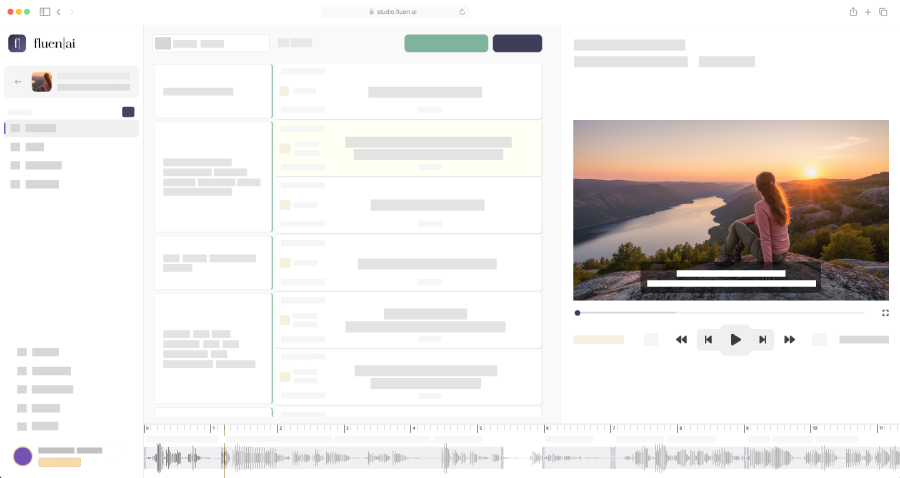Open a new browser tab
This screenshot has height=478, width=900.
[868, 11]
